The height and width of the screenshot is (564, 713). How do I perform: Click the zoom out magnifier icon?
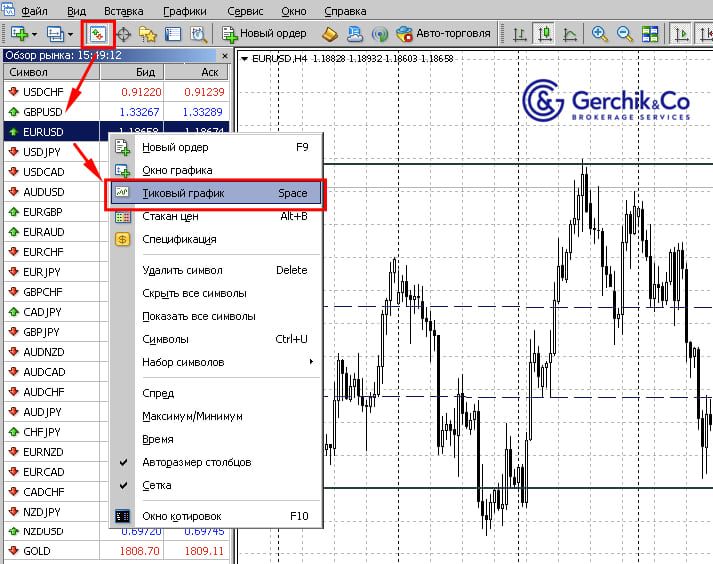[x=625, y=34]
